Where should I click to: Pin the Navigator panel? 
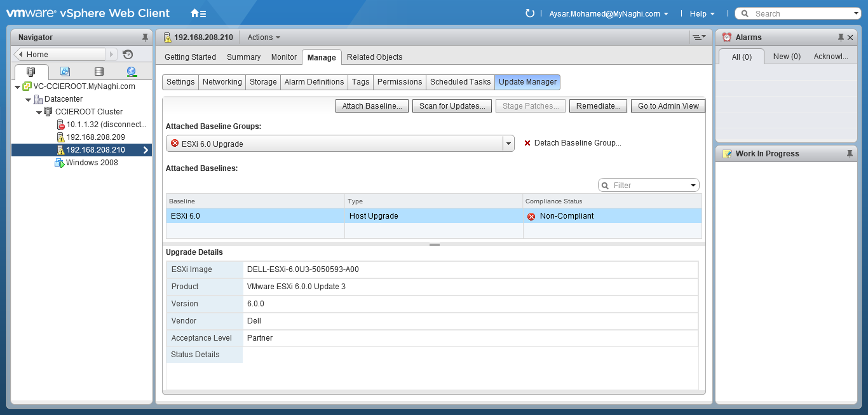click(145, 37)
